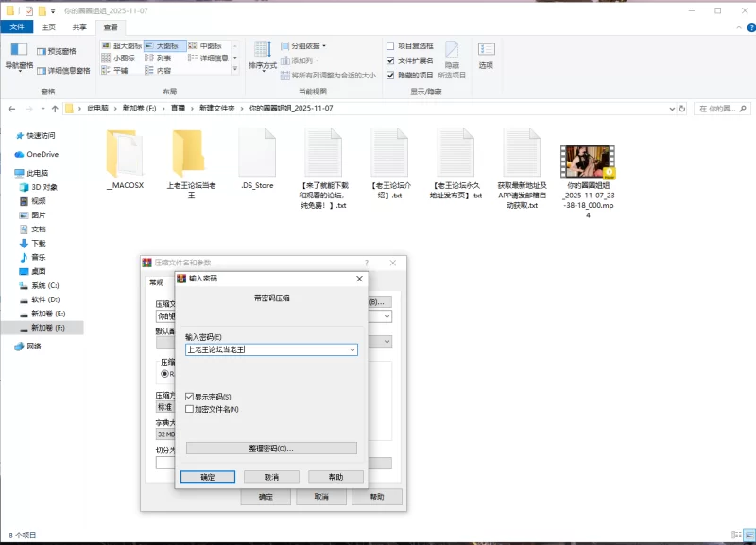Expand the address bar history dropdown
This screenshot has height=545, width=756.
click(672, 109)
